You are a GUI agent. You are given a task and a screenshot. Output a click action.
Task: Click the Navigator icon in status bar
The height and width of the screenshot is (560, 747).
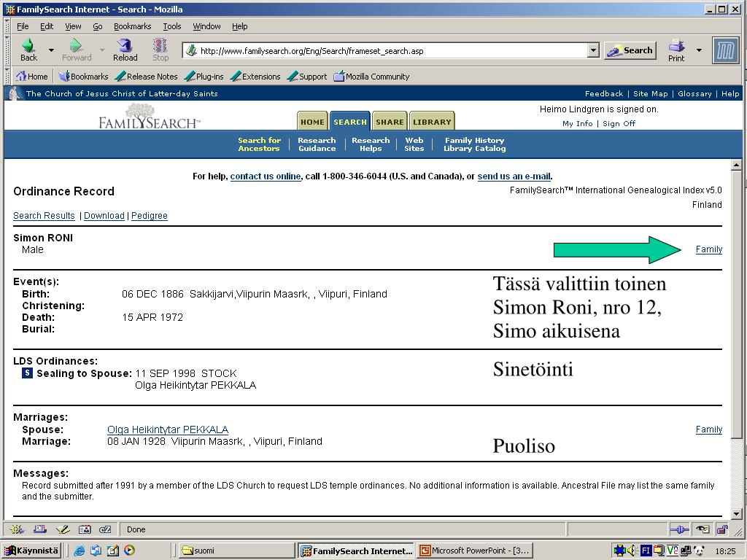18,529
